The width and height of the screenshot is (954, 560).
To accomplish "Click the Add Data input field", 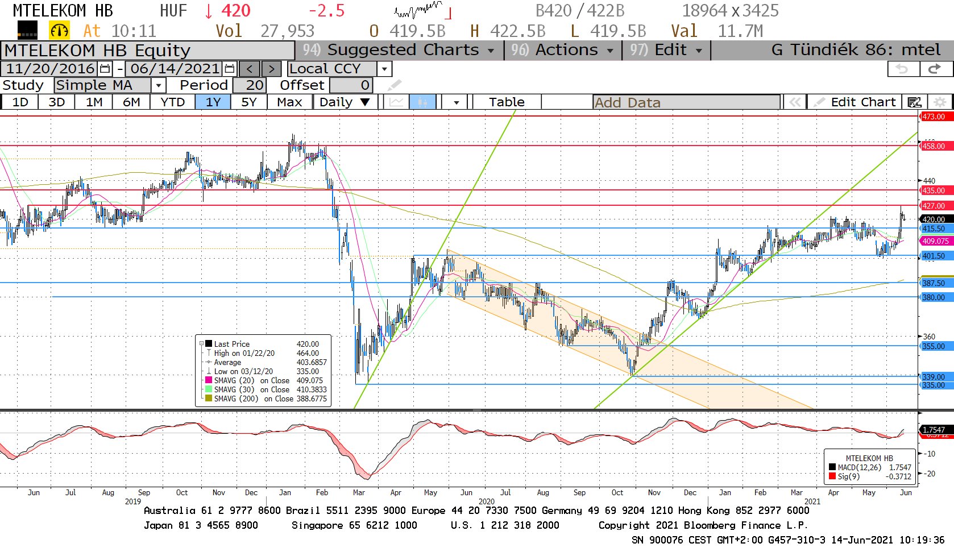I will pos(686,102).
